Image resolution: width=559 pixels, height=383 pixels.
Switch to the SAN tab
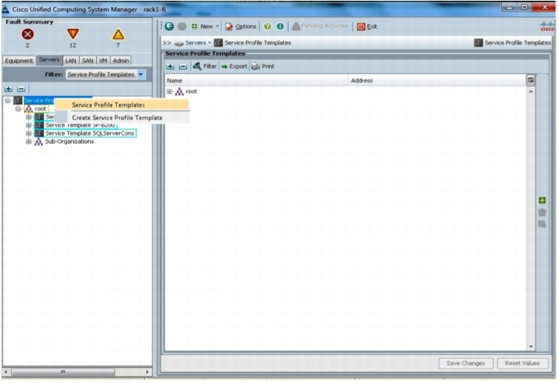(88, 61)
